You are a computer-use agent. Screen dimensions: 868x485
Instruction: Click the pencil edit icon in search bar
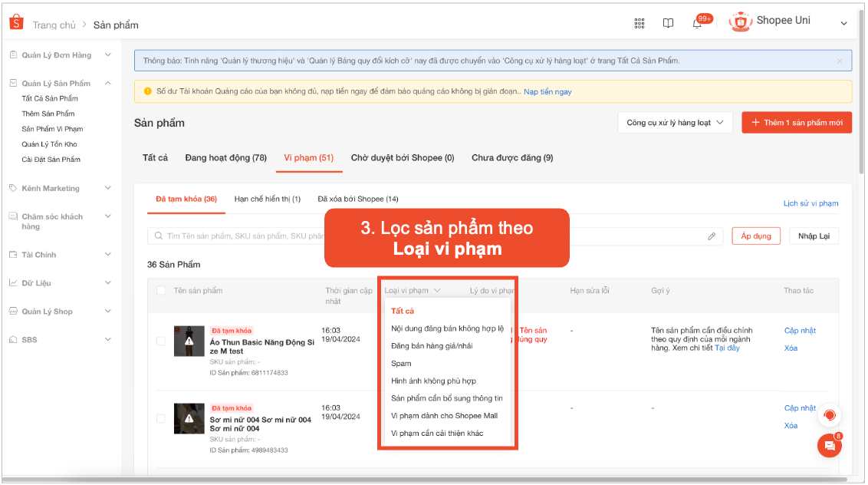click(x=711, y=236)
